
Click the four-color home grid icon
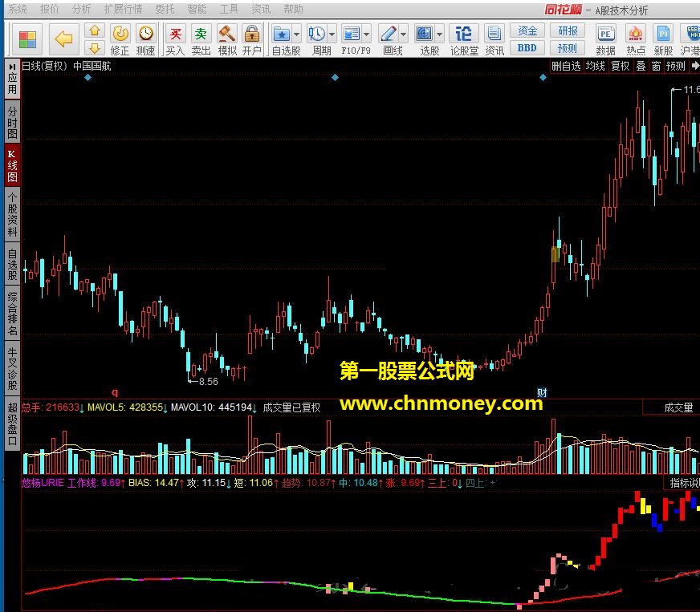tap(27, 39)
